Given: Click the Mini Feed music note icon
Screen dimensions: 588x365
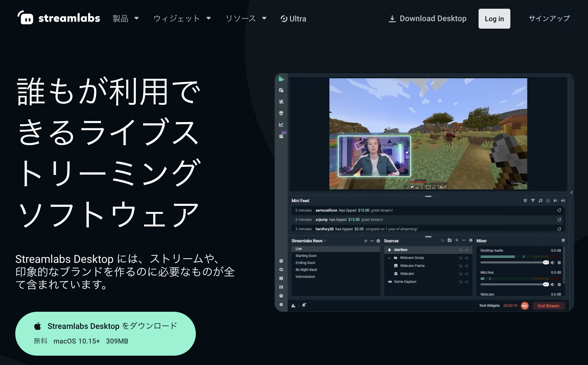Looking at the screenshot, I should (540, 201).
